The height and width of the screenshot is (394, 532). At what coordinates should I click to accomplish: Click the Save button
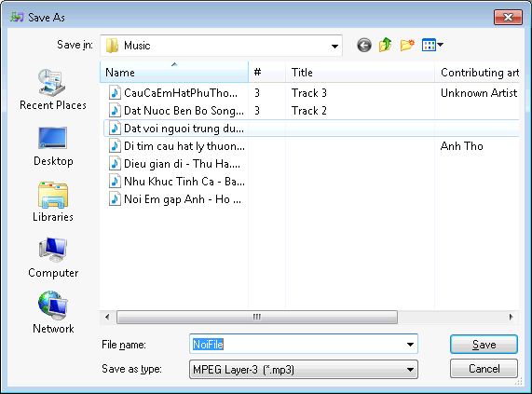click(484, 345)
